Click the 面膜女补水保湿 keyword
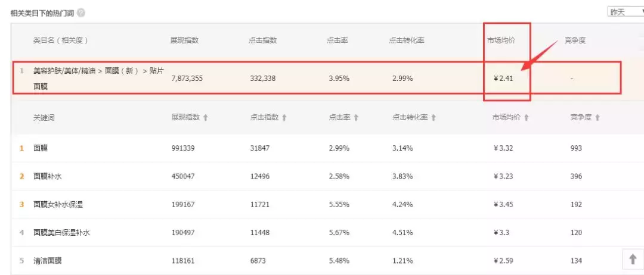The width and height of the screenshot is (644, 275). point(58,204)
